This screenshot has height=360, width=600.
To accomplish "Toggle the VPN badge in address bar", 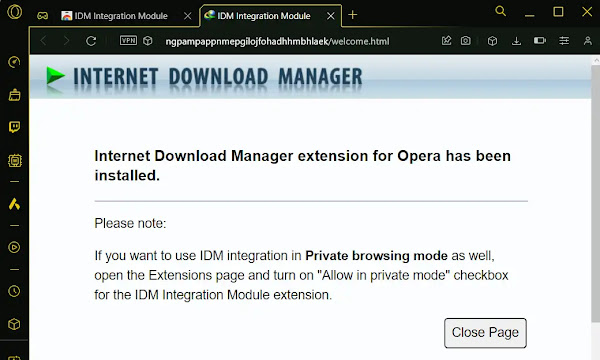I will (128, 40).
